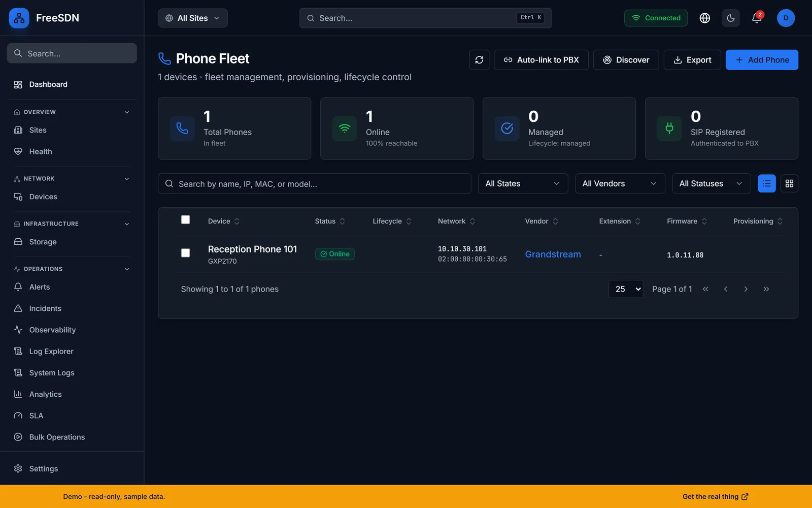Open user avatar D menu

coord(786,18)
